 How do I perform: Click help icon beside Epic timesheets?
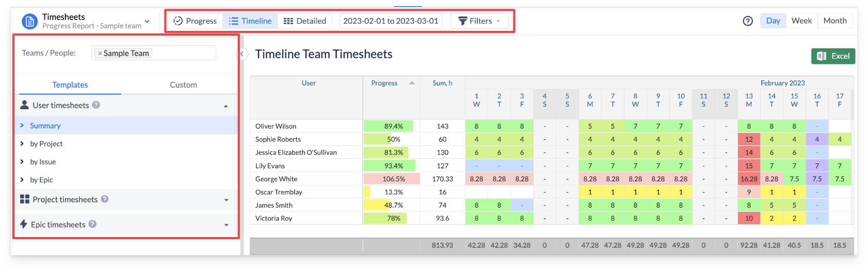tap(92, 224)
